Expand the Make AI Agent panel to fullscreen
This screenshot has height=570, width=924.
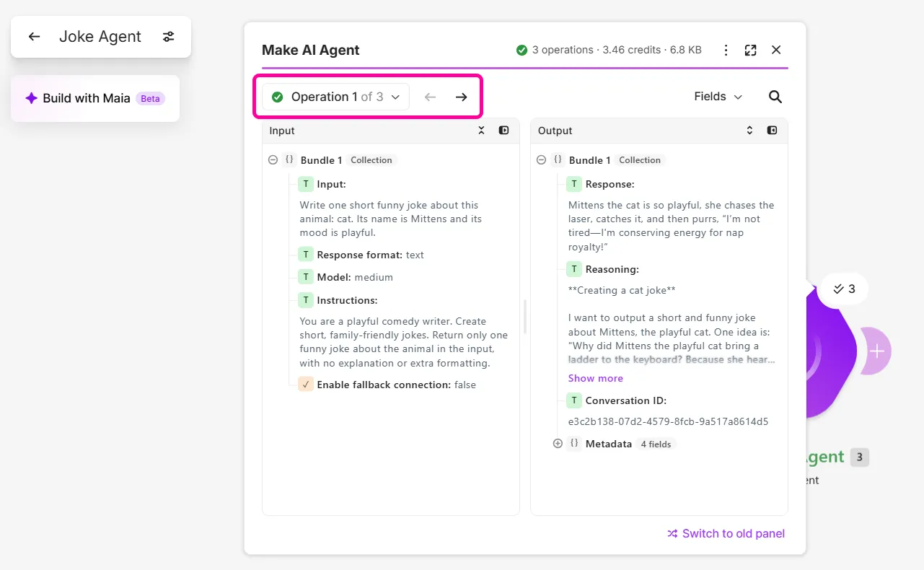[x=751, y=50]
